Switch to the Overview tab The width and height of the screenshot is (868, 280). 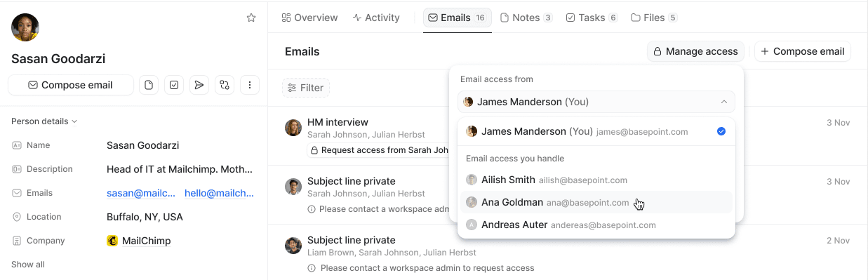click(309, 18)
